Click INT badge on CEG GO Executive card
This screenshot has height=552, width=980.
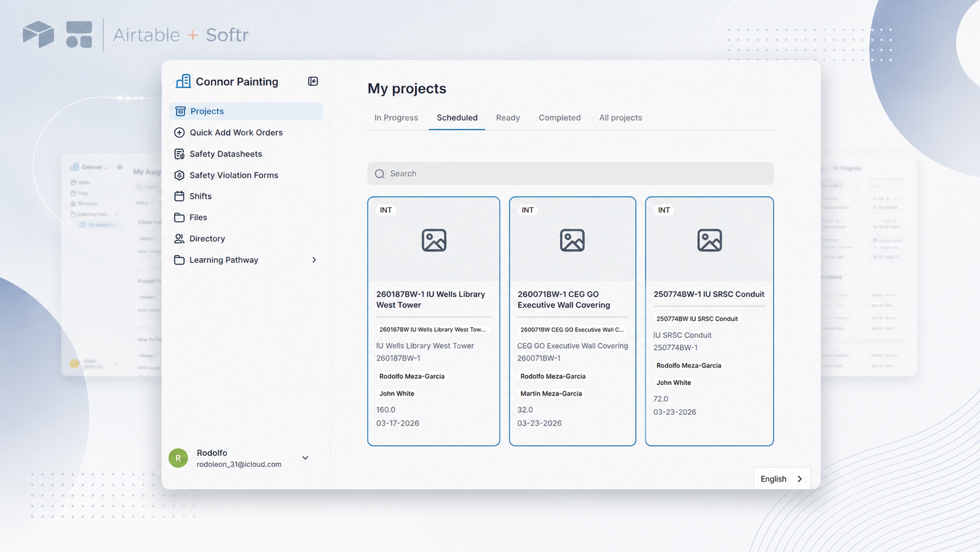528,210
